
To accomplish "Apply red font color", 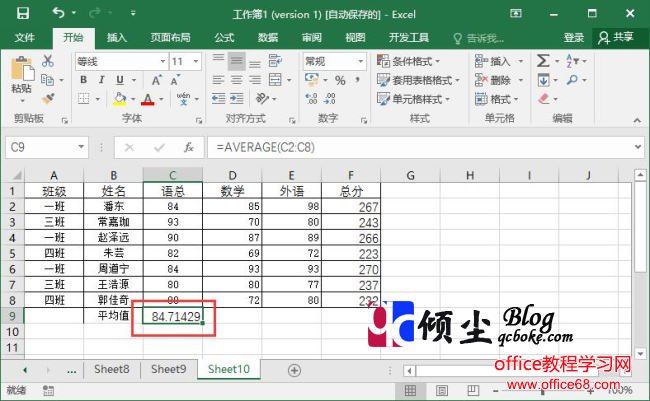I will coord(148,99).
